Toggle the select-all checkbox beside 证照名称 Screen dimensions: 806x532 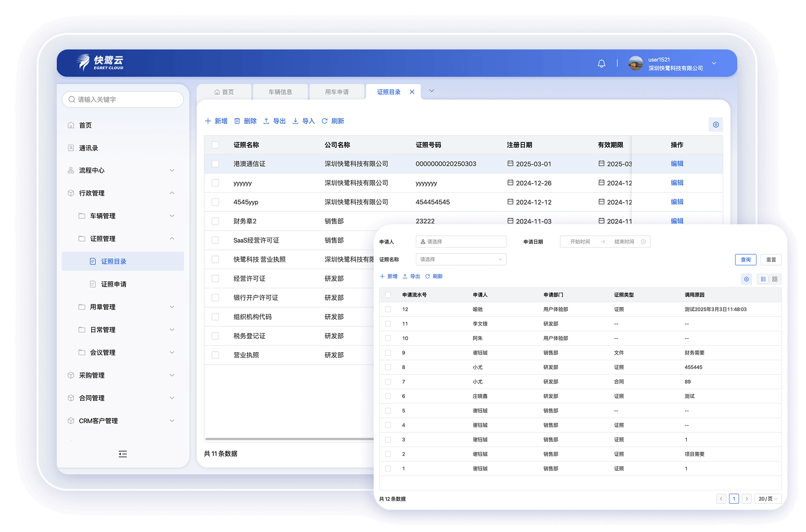pyautogui.click(x=215, y=145)
